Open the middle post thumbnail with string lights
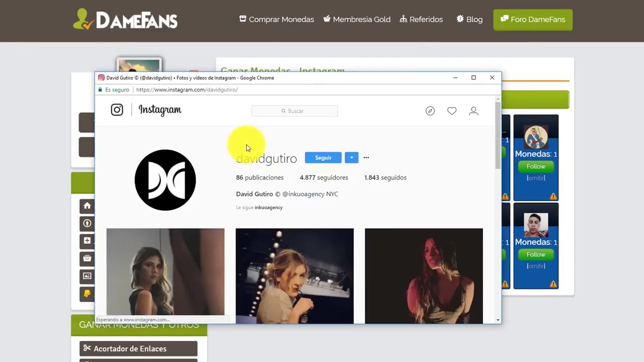Image resolution: width=644 pixels, height=362 pixels. tap(294, 276)
